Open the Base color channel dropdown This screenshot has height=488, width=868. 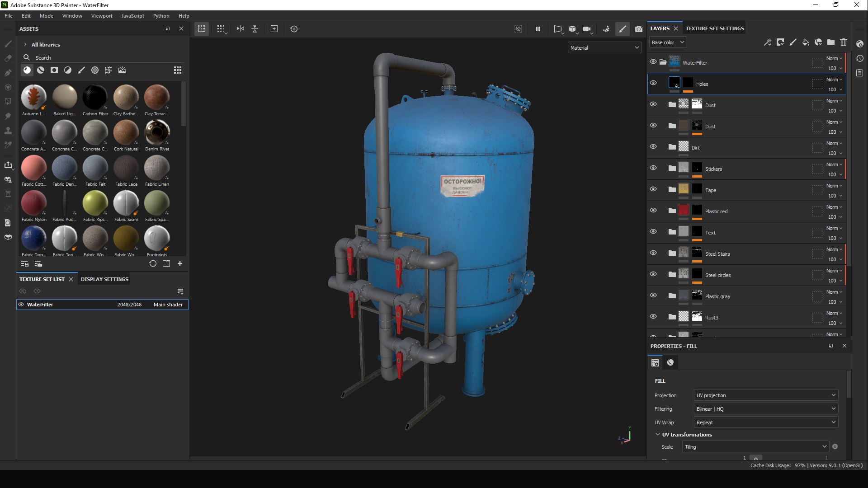668,42
